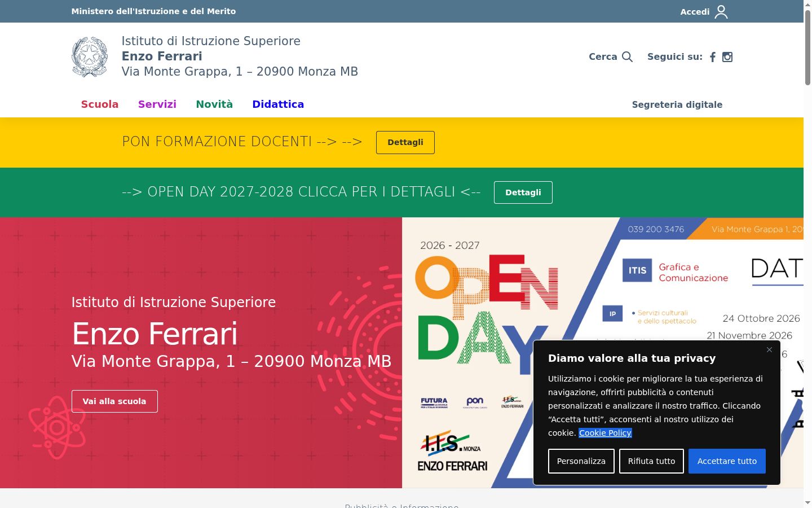Click the Open Day poster image
The image size is (812, 508).
click(x=603, y=353)
